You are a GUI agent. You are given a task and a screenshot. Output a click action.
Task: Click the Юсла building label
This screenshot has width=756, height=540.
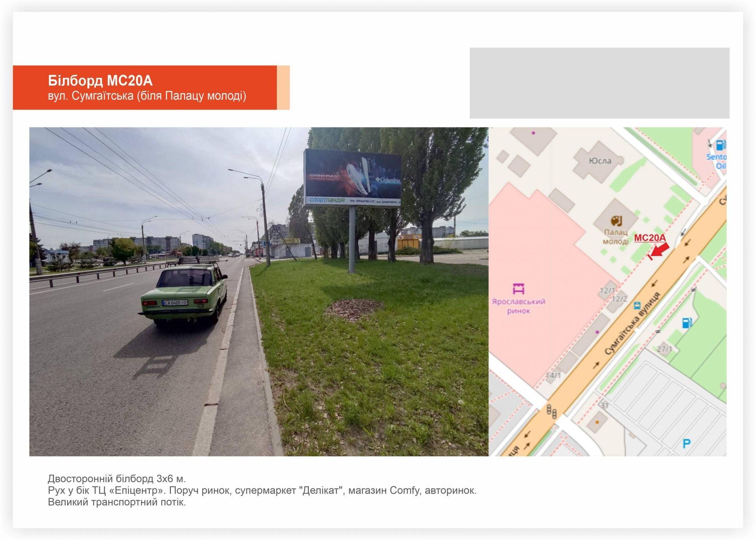tap(600, 161)
